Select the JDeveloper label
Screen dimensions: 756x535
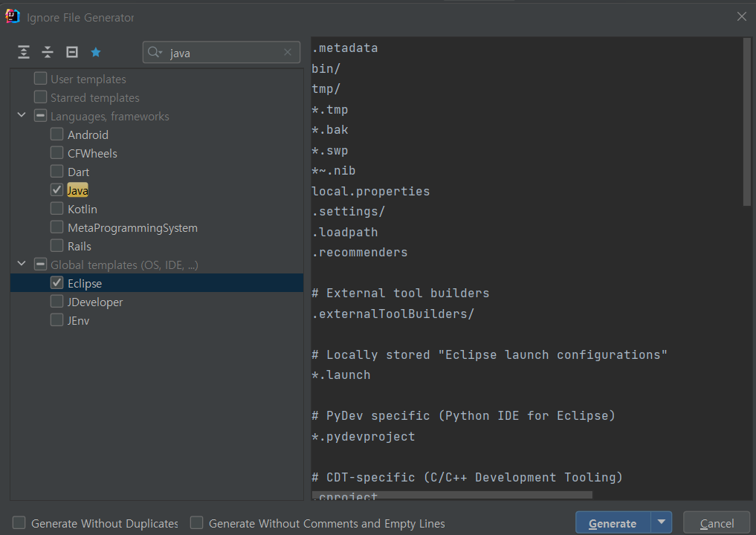[95, 302]
